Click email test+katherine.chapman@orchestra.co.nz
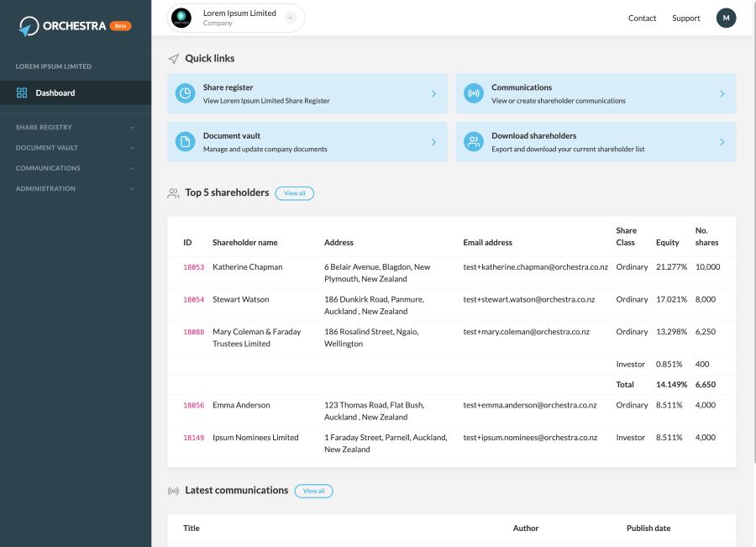 pos(535,266)
